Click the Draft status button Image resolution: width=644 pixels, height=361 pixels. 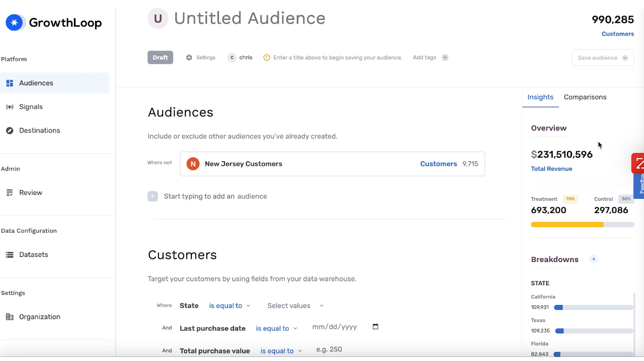[x=160, y=58]
